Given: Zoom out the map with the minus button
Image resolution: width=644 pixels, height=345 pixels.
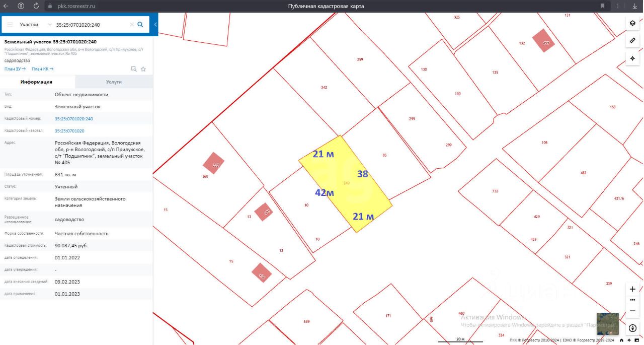Looking at the screenshot, I should pos(632,311).
